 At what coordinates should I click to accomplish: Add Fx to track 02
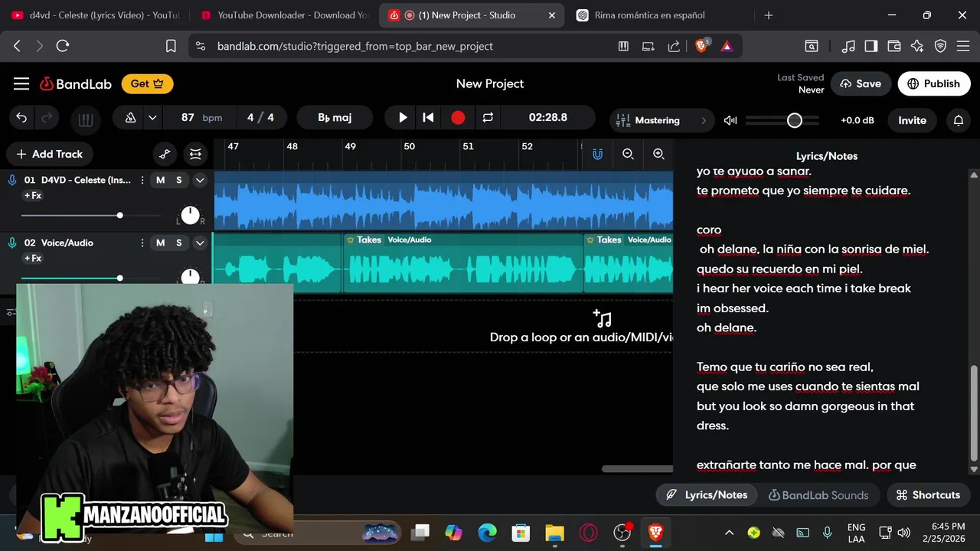point(32,259)
